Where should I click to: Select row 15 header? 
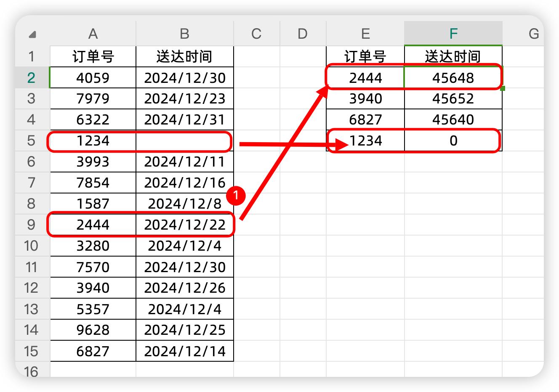[x=32, y=351]
